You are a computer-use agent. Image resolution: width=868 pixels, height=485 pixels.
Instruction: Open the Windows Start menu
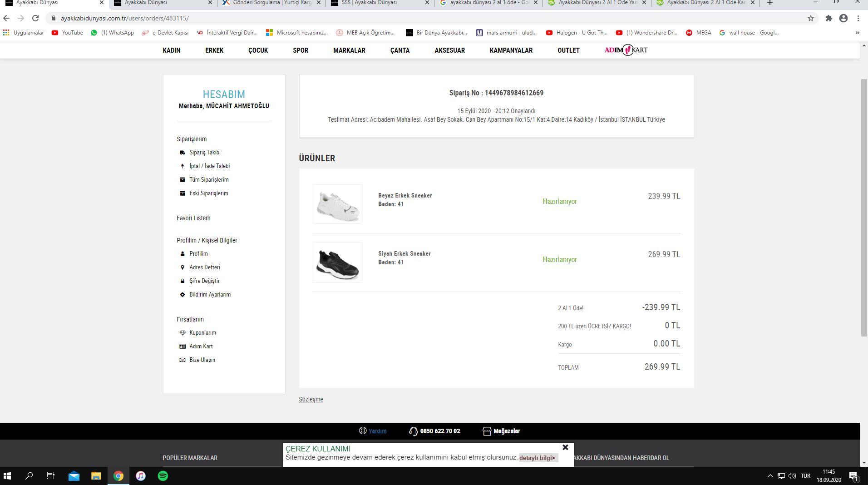(x=7, y=476)
